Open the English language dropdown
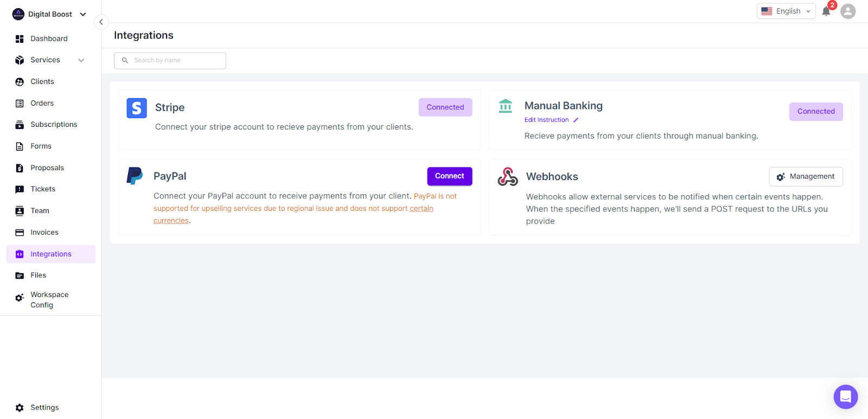The width and height of the screenshot is (868, 419). 786,11
